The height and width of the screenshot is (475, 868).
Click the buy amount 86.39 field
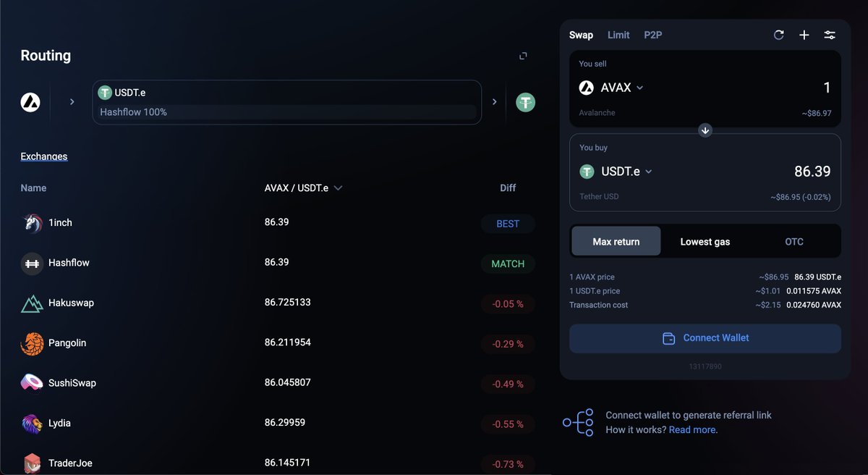[x=812, y=172]
